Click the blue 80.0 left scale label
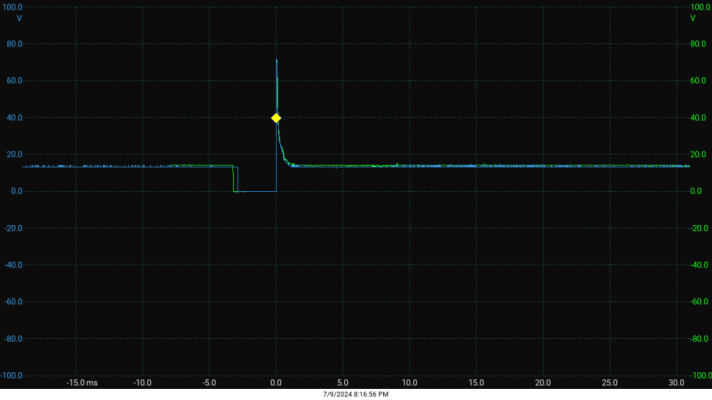The image size is (712, 400). [15, 44]
